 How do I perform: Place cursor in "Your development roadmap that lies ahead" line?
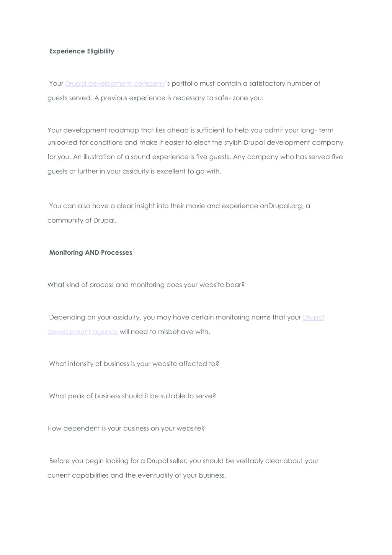(x=190, y=130)
